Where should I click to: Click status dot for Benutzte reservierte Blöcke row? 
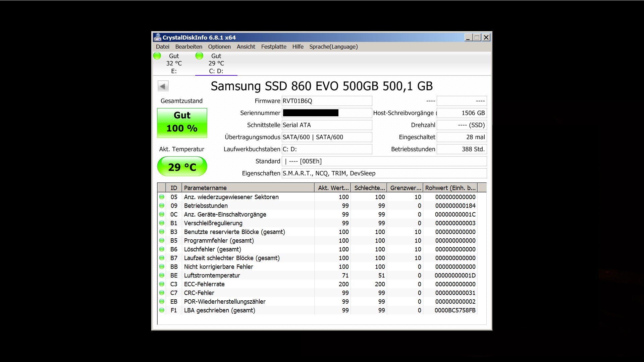[162, 232]
